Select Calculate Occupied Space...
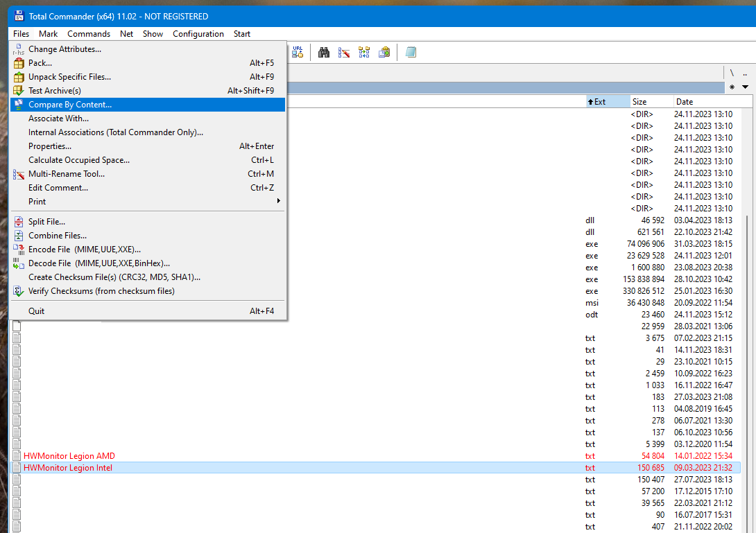The height and width of the screenshot is (533, 756). point(148,160)
